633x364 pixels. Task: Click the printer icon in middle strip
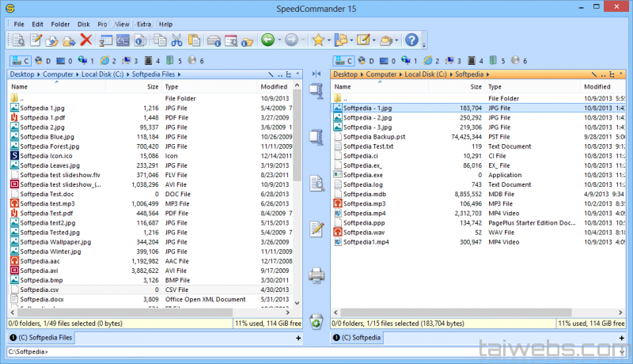click(x=316, y=275)
